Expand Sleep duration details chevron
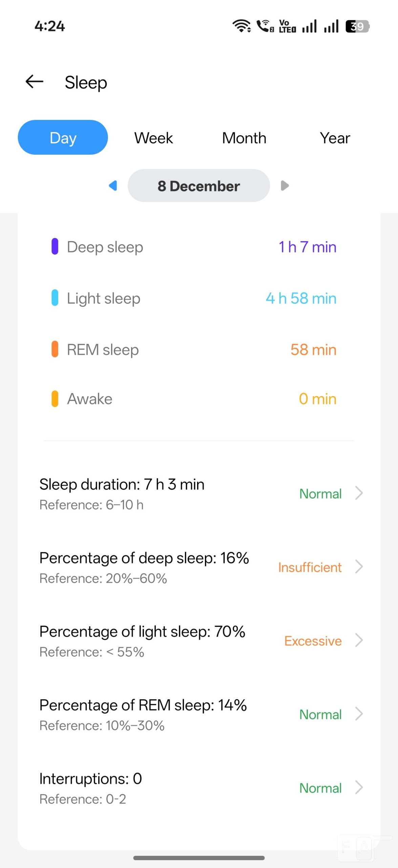The image size is (398, 868). [x=359, y=493]
